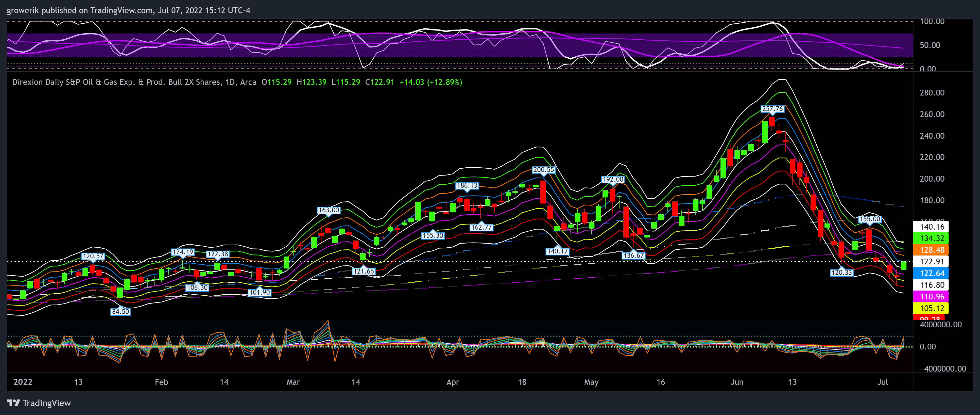
Task: Click the Jul date on time axis
Action: [x=883, y=382]
